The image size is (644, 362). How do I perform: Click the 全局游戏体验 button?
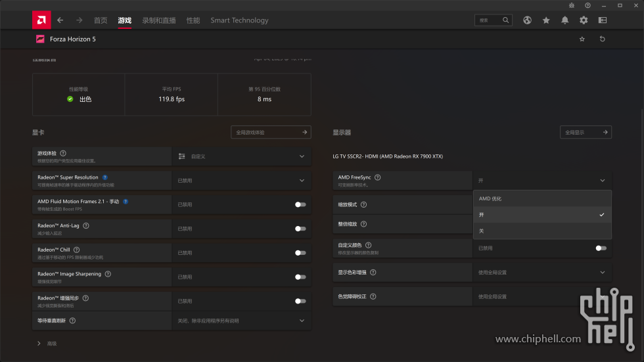[x=271, y=132]
